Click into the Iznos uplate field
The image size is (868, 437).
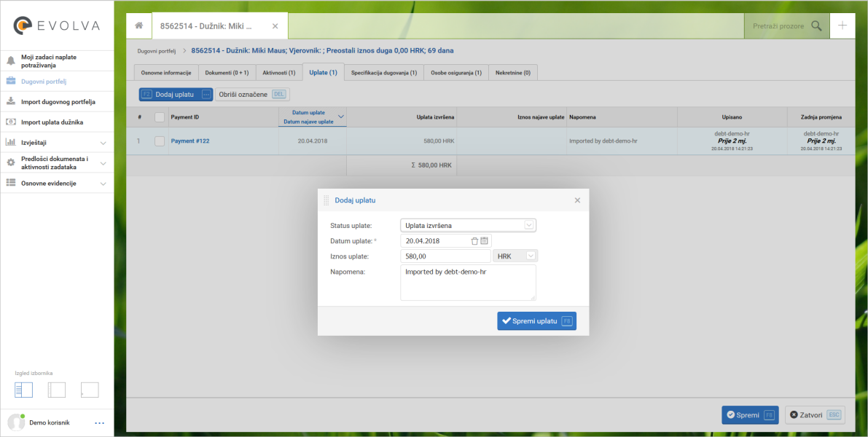(x=445, y=256)
